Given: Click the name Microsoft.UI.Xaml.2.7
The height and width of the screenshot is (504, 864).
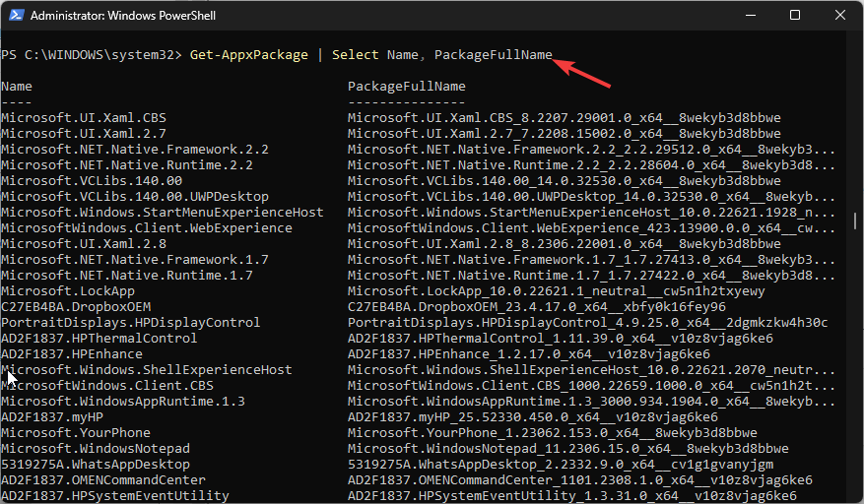Looking at the screenshot, I should point(84,134).
